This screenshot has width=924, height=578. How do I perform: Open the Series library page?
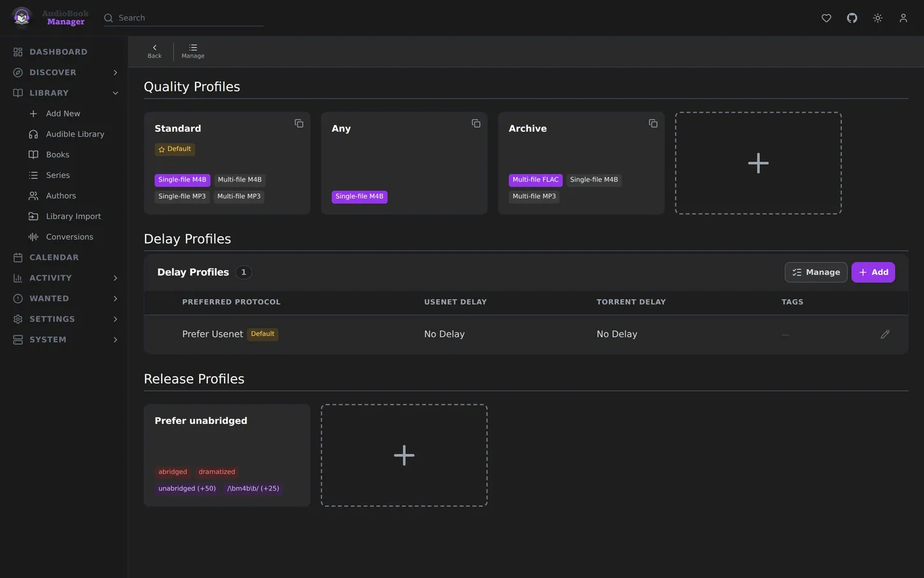coord(58,175)
